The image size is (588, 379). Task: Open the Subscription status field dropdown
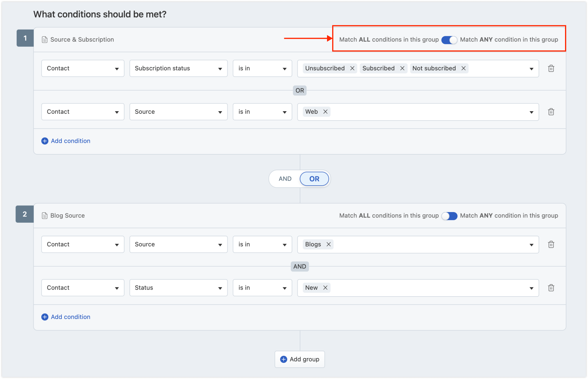click(x=178, y=68)
